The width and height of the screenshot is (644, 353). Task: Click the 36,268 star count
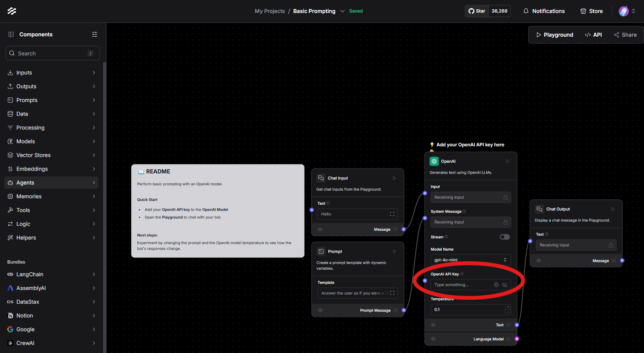point(499,11)
